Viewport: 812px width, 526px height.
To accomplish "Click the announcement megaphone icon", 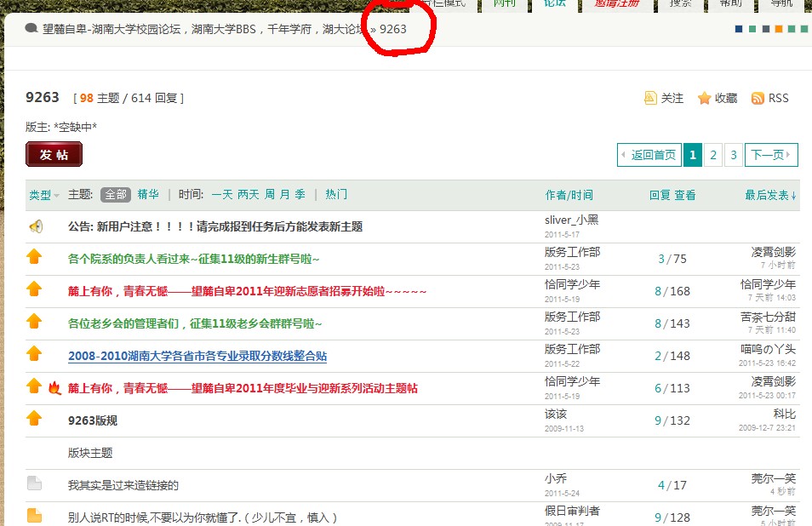I will 35,226.
